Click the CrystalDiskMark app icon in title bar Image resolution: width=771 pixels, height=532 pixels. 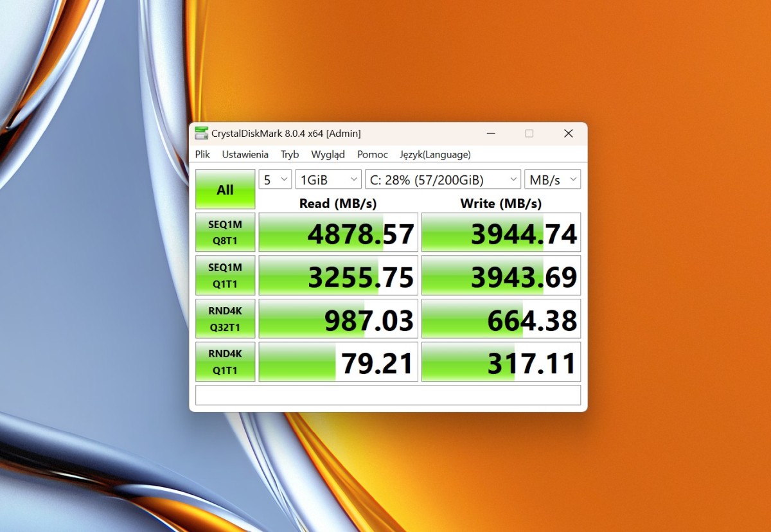click(x=202, y=134)
